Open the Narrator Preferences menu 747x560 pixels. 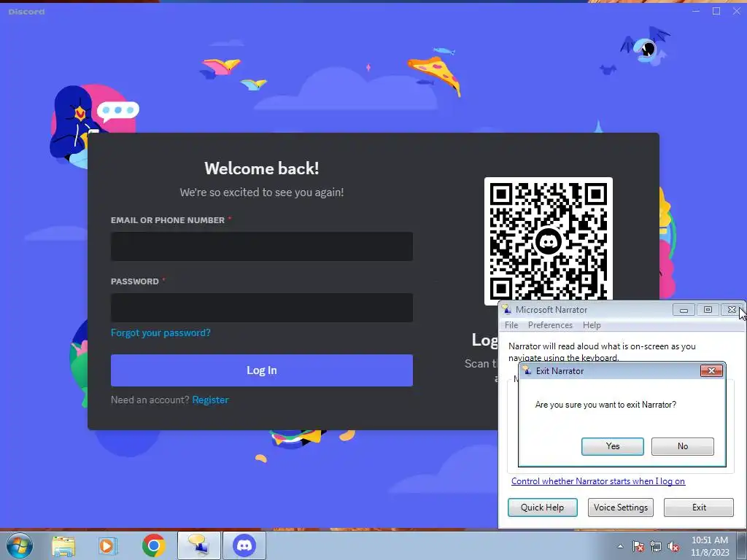coord(550,325)
